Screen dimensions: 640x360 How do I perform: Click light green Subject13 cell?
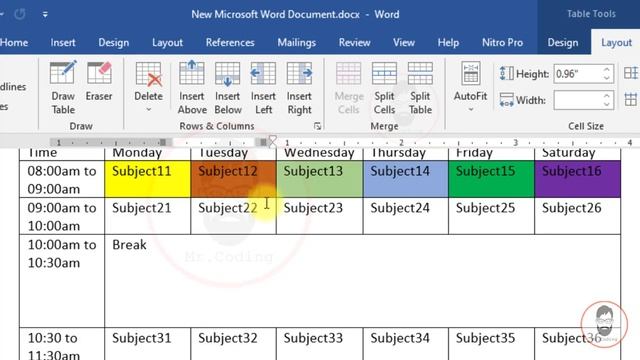pyautogui.click(x=320, y=179)
